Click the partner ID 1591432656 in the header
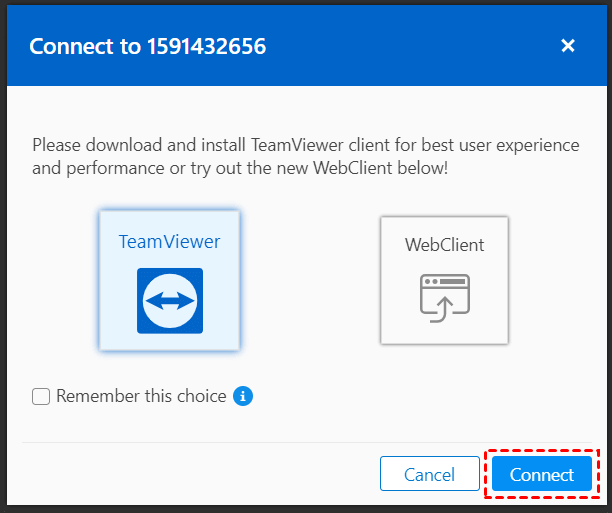 207,46
